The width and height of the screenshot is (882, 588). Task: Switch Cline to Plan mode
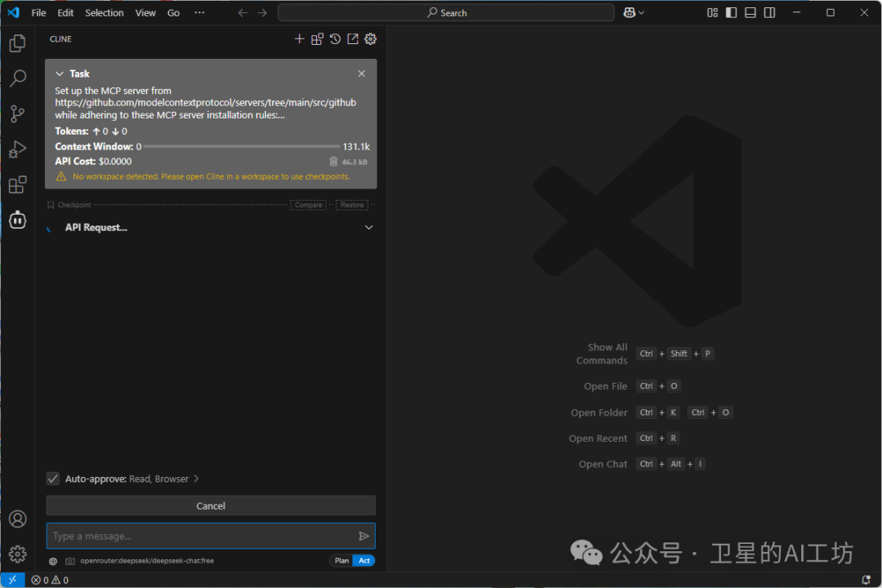pyautogui.click(x=341, y=560)
